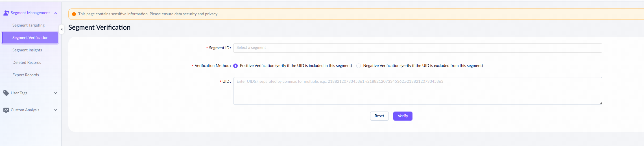The height and width of the screenshot is (146, 644).
Task: Click the sidebar collapse arrow icon
Action: click(62, 29)
